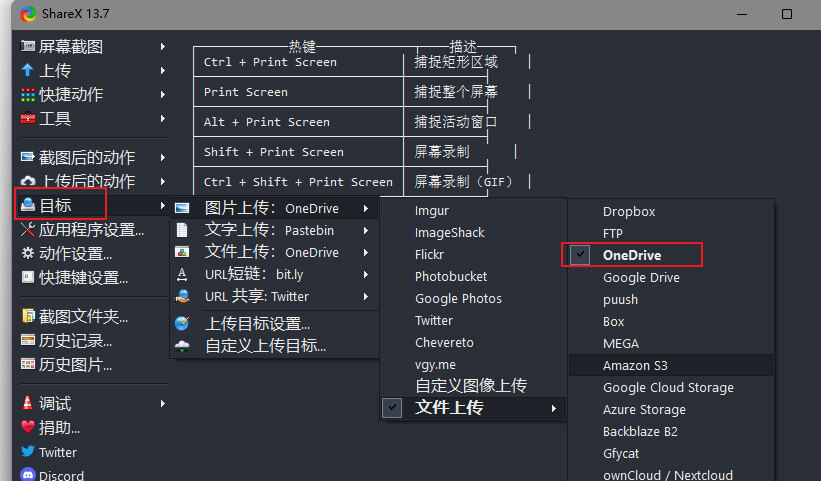Click the ShareX logo icon in title bar
The image size is (821, 481).
(28, 14)
